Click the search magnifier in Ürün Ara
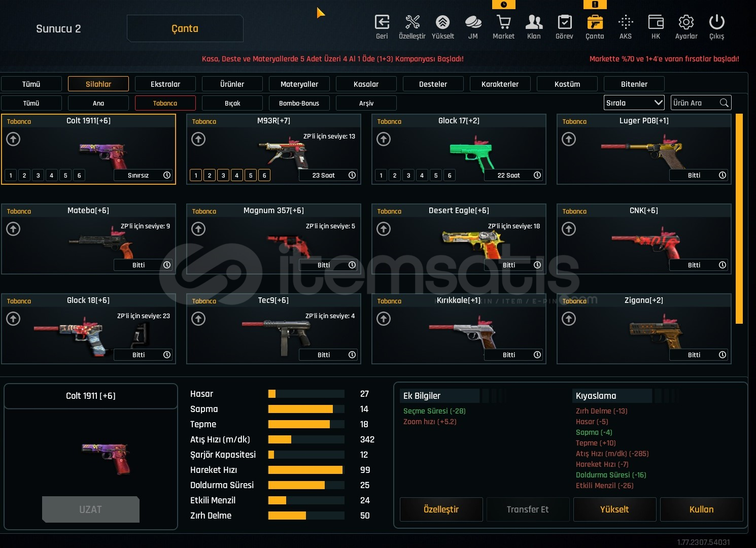 tap(724, 103)
